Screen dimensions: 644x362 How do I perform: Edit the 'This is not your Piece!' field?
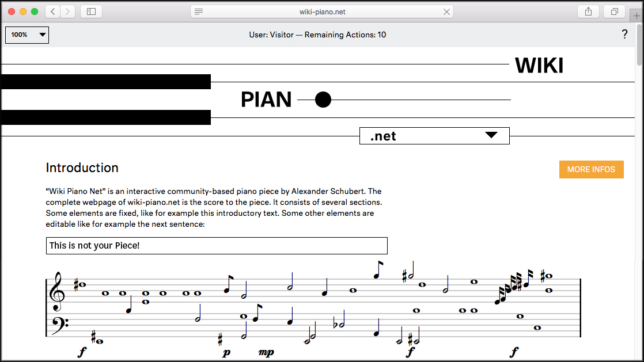point(217,245)
